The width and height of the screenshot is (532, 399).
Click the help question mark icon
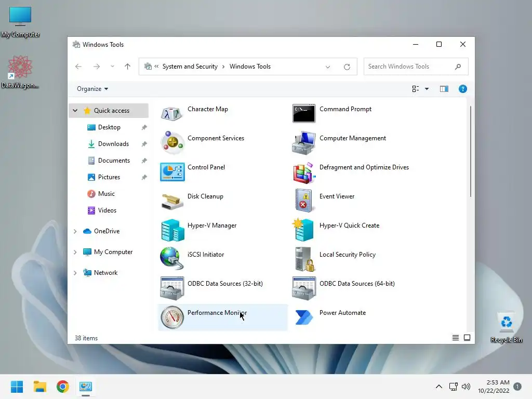tap(462, 89)
